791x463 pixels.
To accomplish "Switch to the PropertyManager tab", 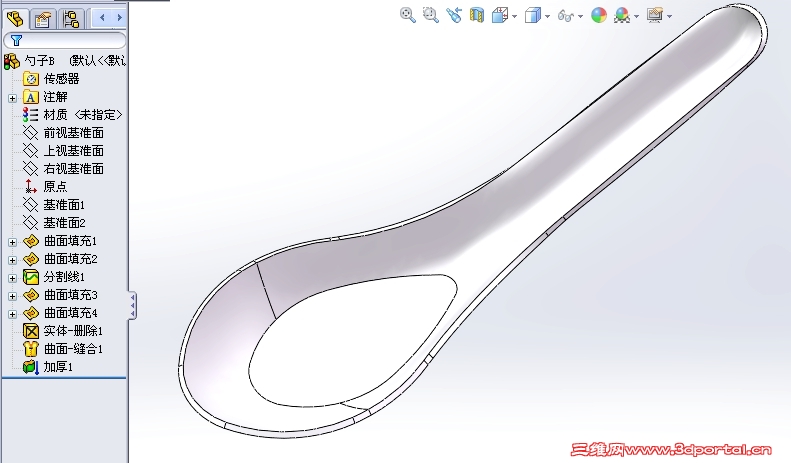I will 43,19.
